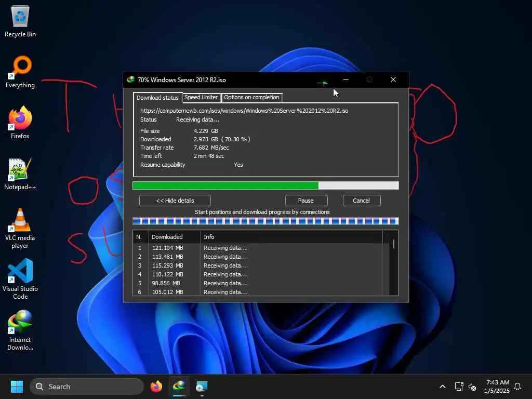Click the green download progress bar

click(x=265, y=185)
